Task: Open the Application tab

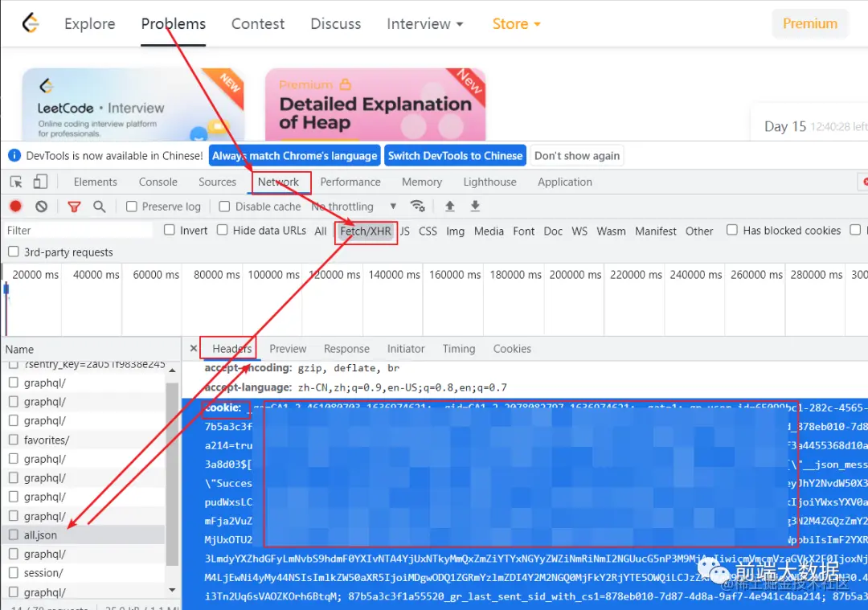Action: click(565, 182)
